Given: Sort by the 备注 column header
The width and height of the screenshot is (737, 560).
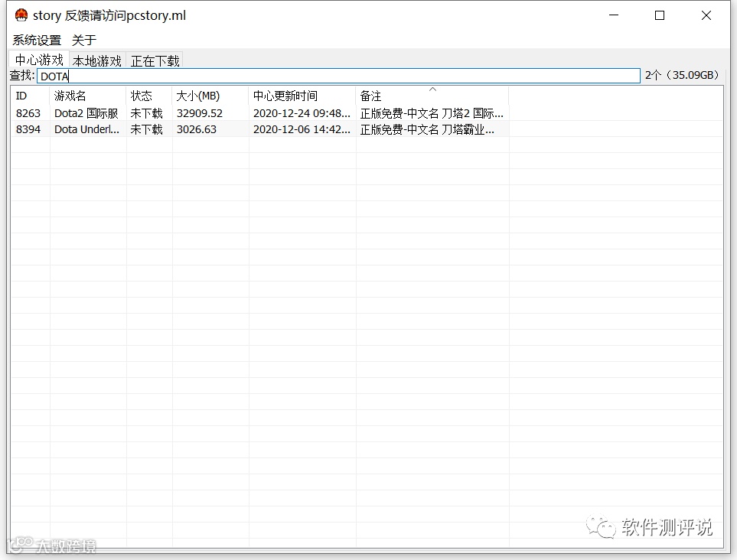Looking at the screenshot, I should 432,96.
